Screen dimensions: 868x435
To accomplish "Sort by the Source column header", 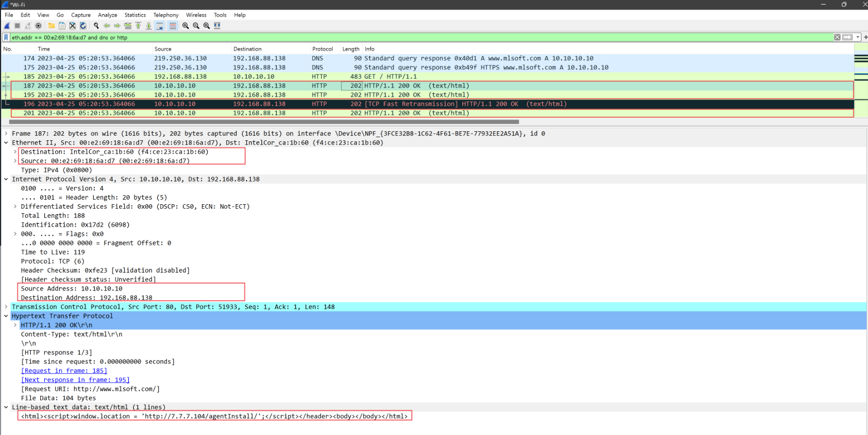I will pyautogui.click(x=191, y=49).
